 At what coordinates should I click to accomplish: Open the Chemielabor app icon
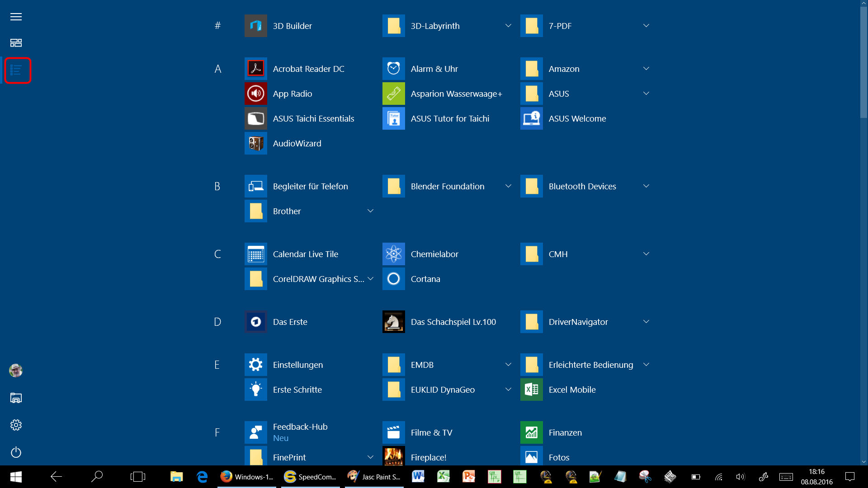coord(394,254)
